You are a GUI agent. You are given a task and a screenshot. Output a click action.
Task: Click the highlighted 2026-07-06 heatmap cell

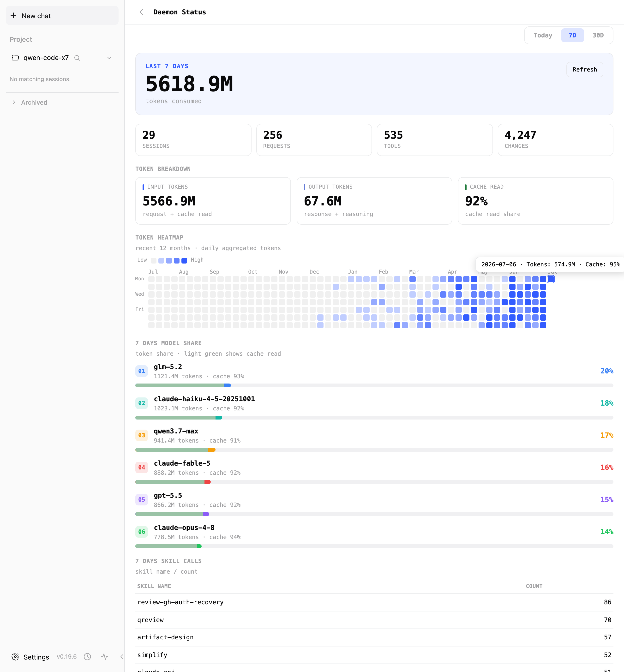pyautogui.click(x=551, y=279)
